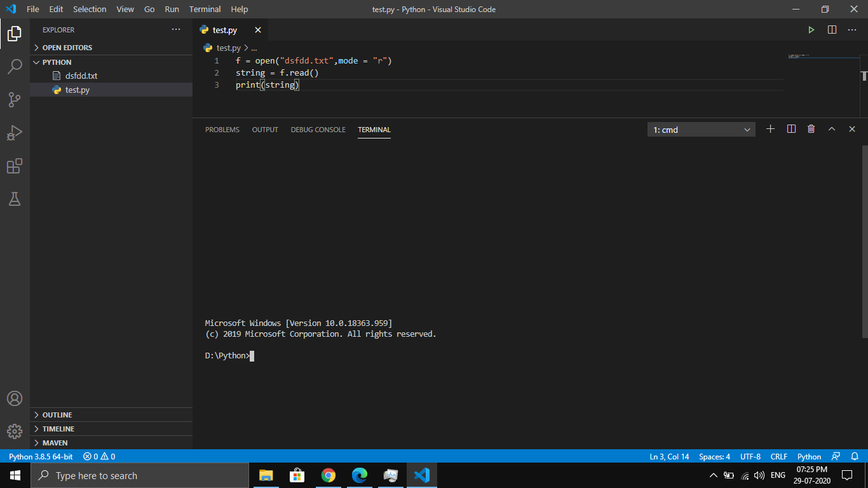Image resolution: width=868 pixels, height=488 pixels.
Task: Expand the Maven section
Action: pos(111,443)
